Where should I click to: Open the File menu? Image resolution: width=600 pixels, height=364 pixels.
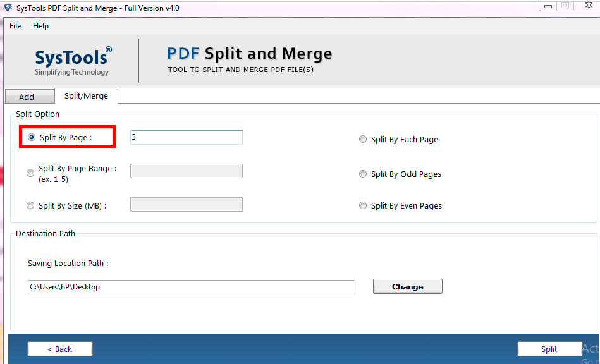(15, 26)
